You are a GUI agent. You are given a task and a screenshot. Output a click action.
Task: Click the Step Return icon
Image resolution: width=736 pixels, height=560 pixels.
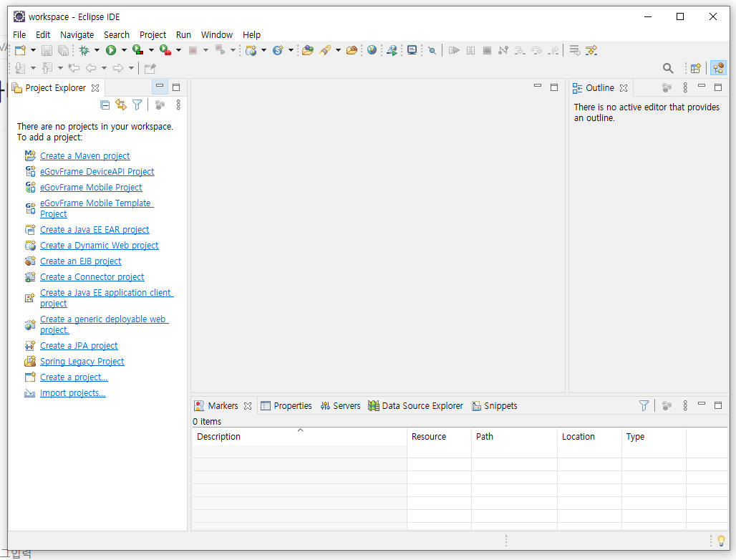coord(554,50)
